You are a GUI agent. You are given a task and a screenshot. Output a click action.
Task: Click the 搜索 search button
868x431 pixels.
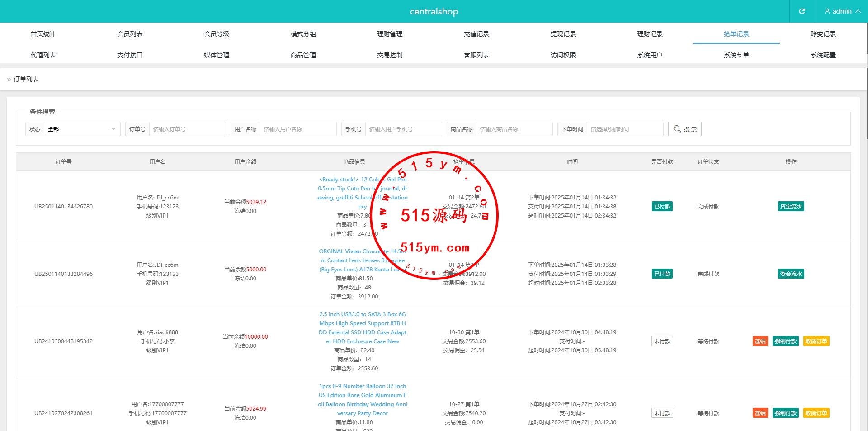(x=684, y=129)
